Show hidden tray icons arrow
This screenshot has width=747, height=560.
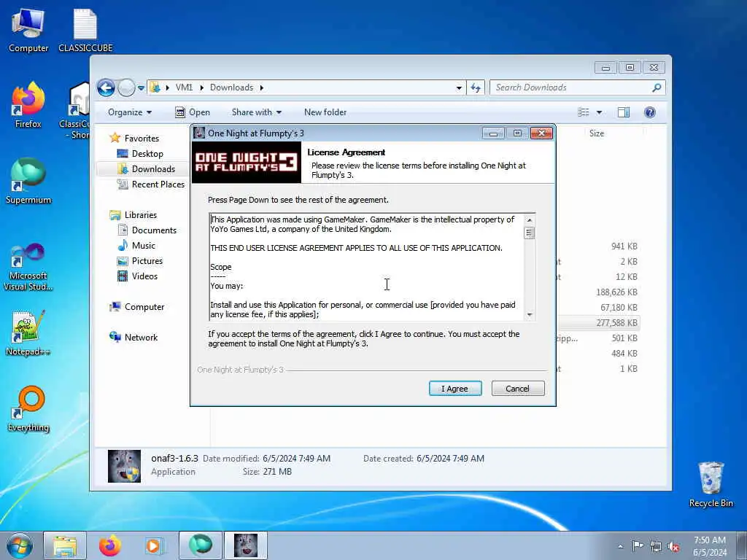click(x=620, y=546)
